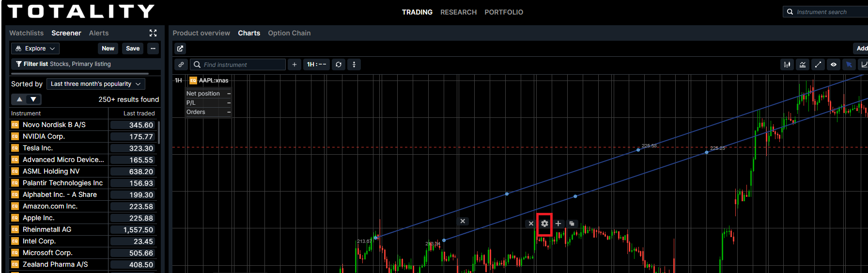Save the current screener

pos(133,48)
